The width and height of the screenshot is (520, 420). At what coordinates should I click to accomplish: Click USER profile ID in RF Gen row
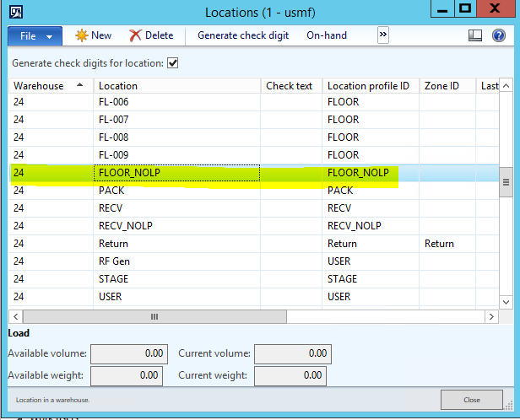tap(371, 261)
